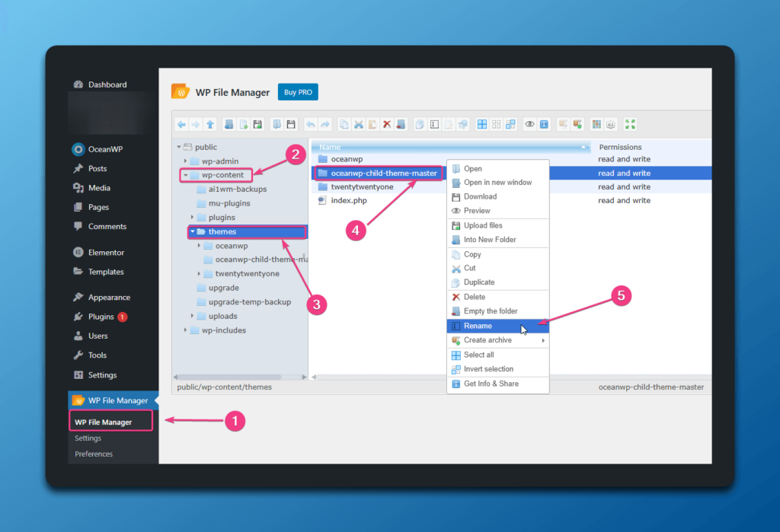Open the Create archive submenu arrow
780x532 pixels.
543,340
